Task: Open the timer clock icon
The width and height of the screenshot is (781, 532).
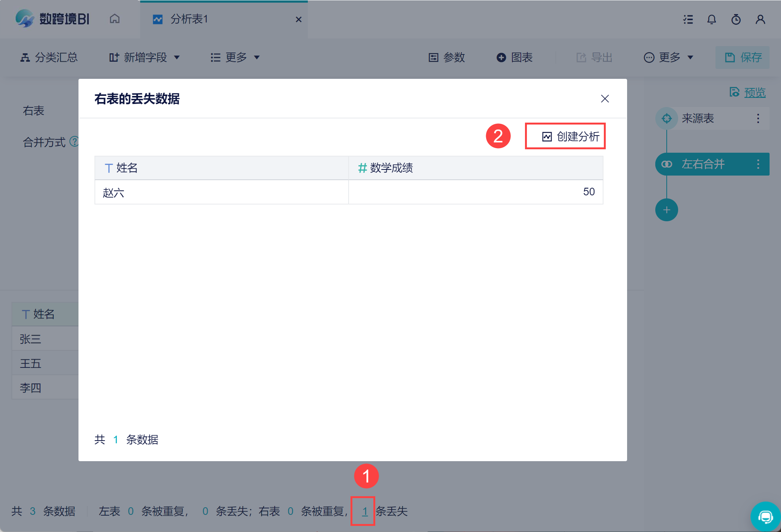Action: [x=736, y=19]
